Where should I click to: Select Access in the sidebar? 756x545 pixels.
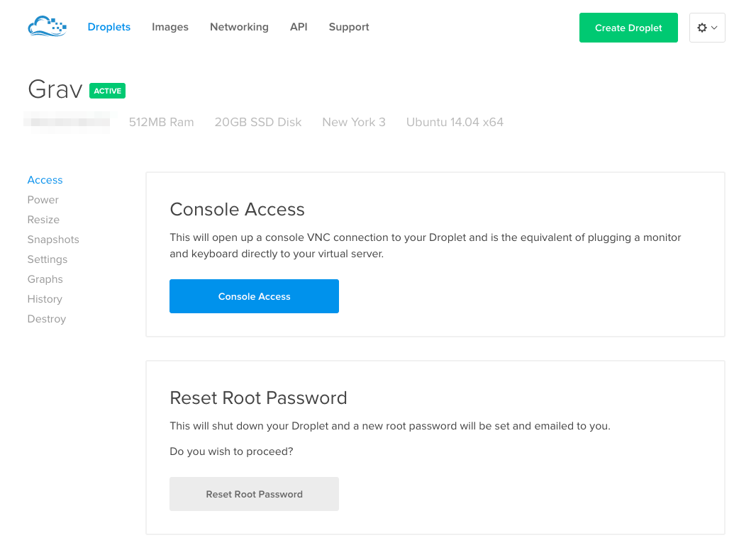[x=45, y=180]
